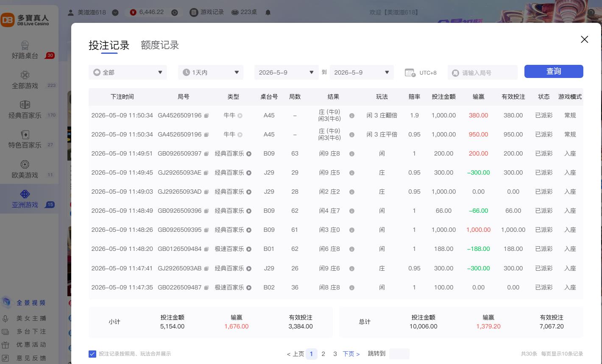Open result info for 闲8 庄8 row

click(x=351, y=288)
